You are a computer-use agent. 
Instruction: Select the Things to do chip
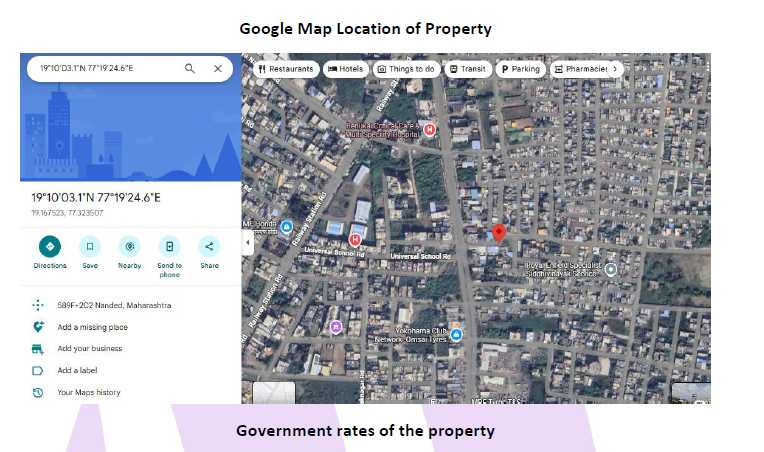click(x=406, y=69)
